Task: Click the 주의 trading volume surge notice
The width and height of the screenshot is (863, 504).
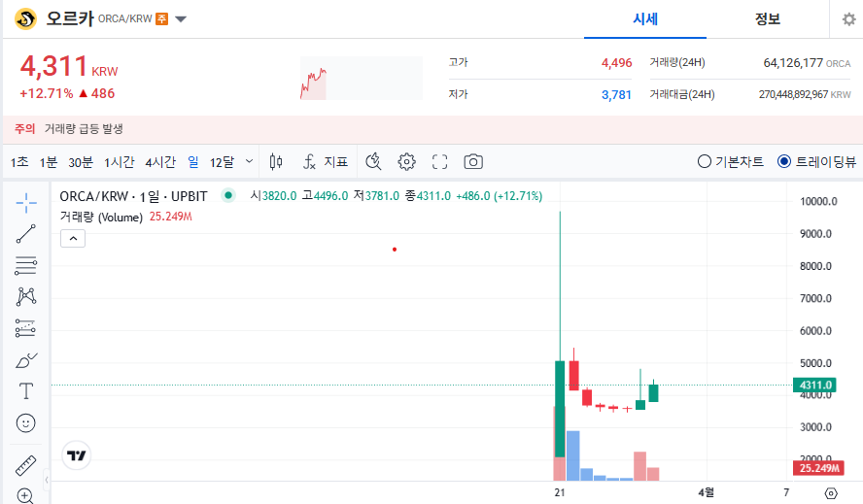Action: 432,129
